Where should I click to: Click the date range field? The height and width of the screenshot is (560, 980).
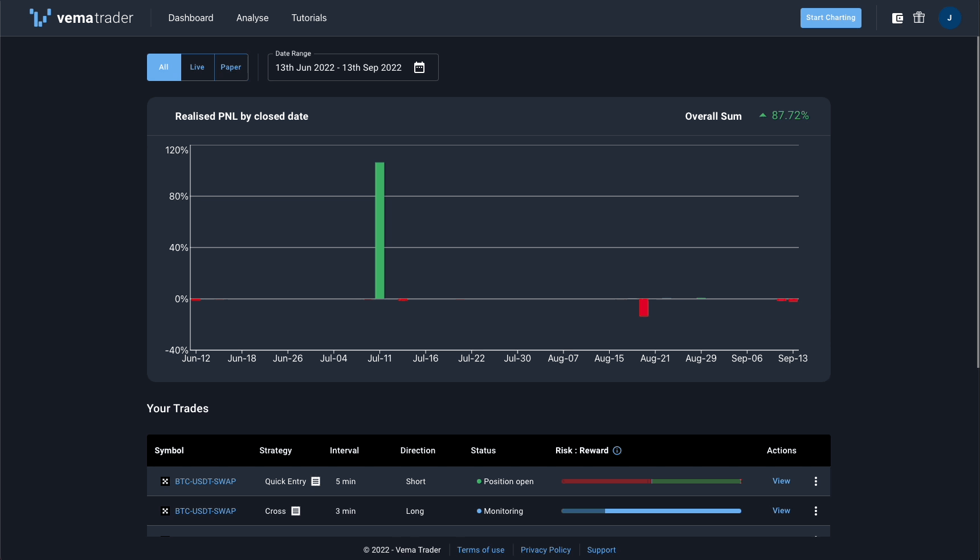353,67
